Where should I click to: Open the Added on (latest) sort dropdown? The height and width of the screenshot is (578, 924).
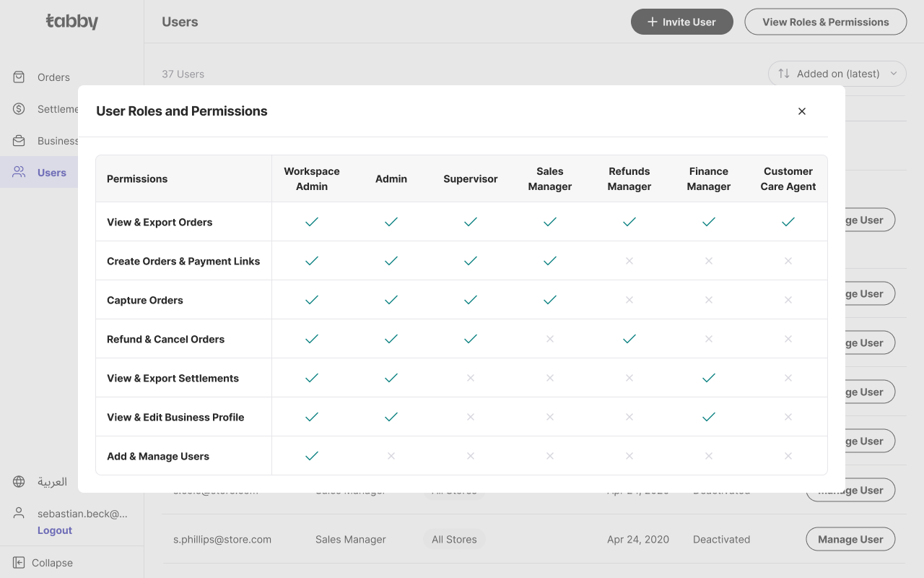coord(837,74)
